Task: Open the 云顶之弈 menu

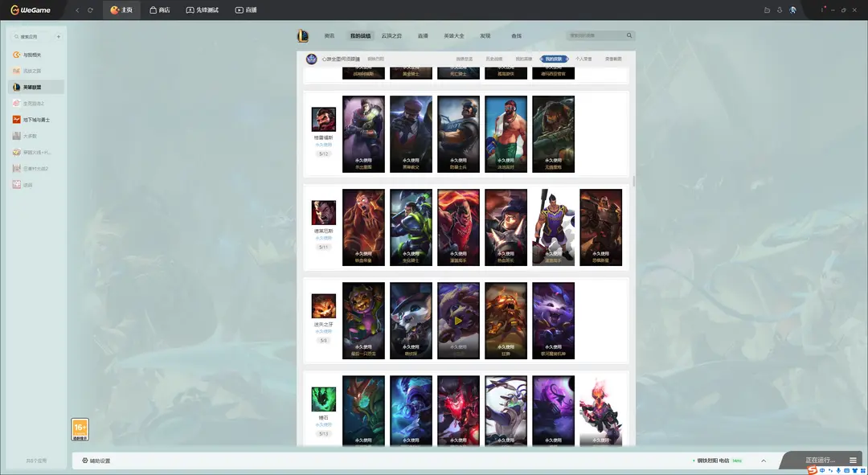Action: (x=391, y=35)
